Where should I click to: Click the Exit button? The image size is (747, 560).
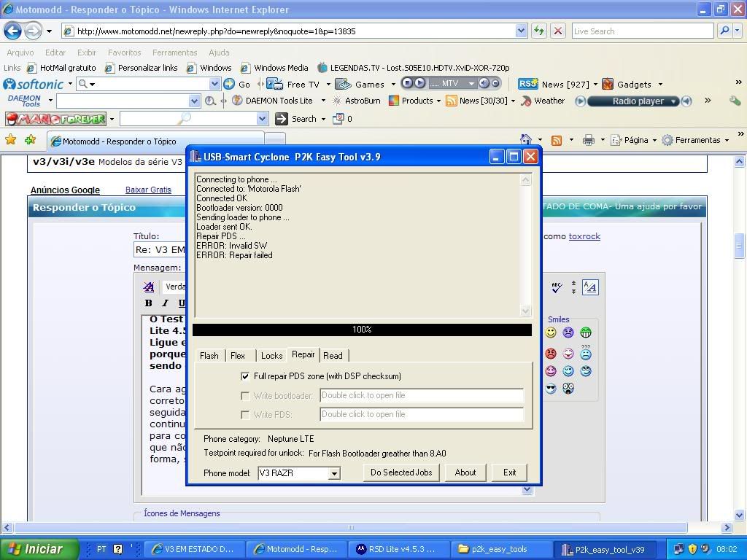click(x=509, y=472)
